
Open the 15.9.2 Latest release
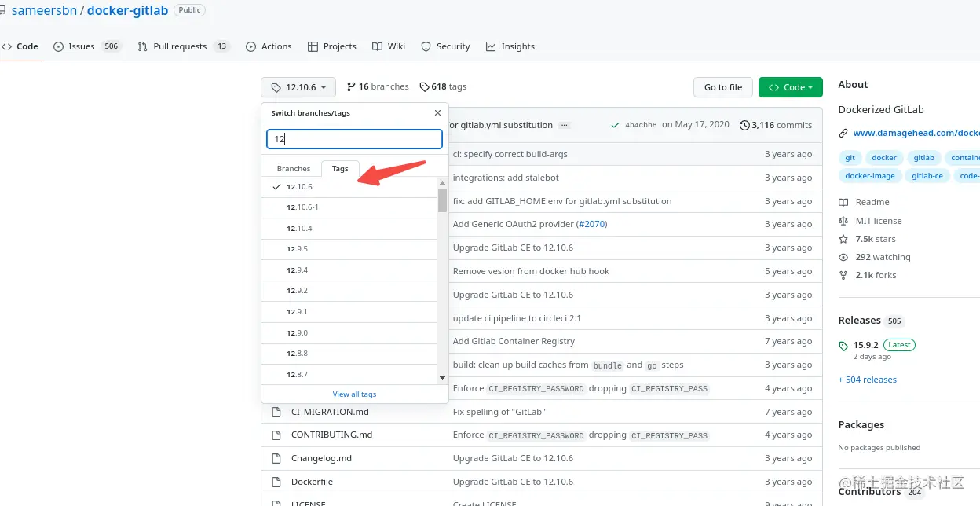pyautogui.click(x=877, y=350)
